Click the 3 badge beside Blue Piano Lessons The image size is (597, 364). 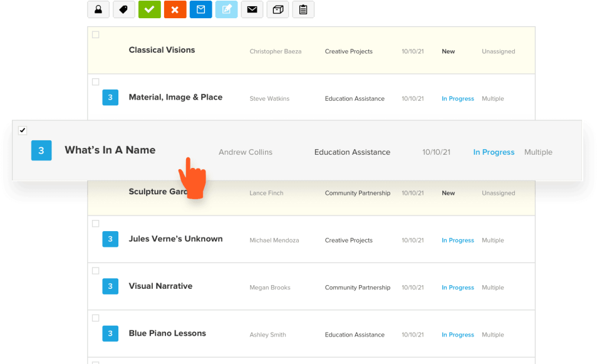(x=110, y=333)
